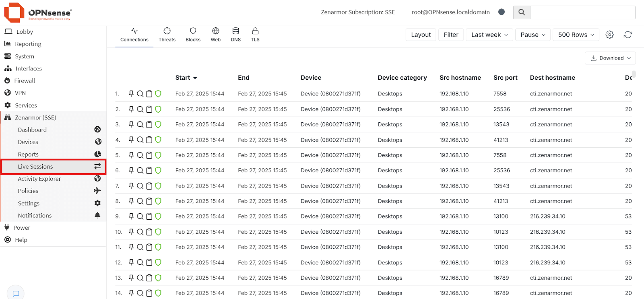Viewport: 644px width, 299px height.
Task: Open magnifier details for row 3
Action: tap(140, 125)
